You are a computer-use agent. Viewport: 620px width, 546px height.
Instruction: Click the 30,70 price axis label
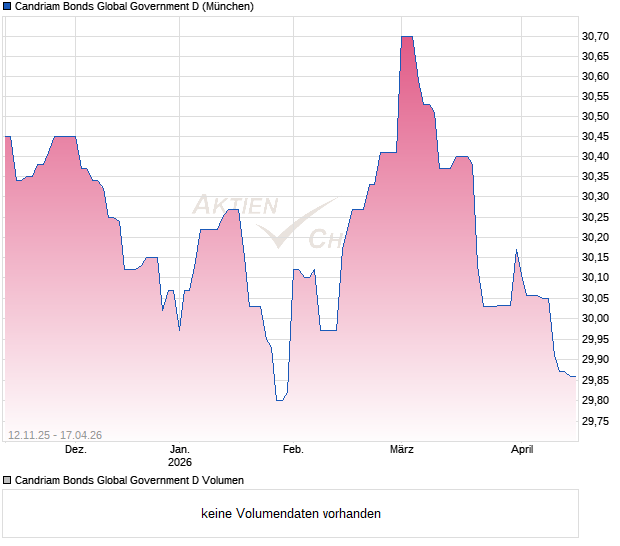tap(595, 36)
